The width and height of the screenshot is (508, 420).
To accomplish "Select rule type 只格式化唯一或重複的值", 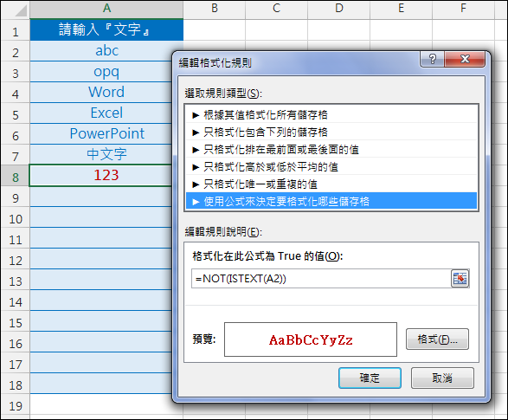I will click(331, 184).
